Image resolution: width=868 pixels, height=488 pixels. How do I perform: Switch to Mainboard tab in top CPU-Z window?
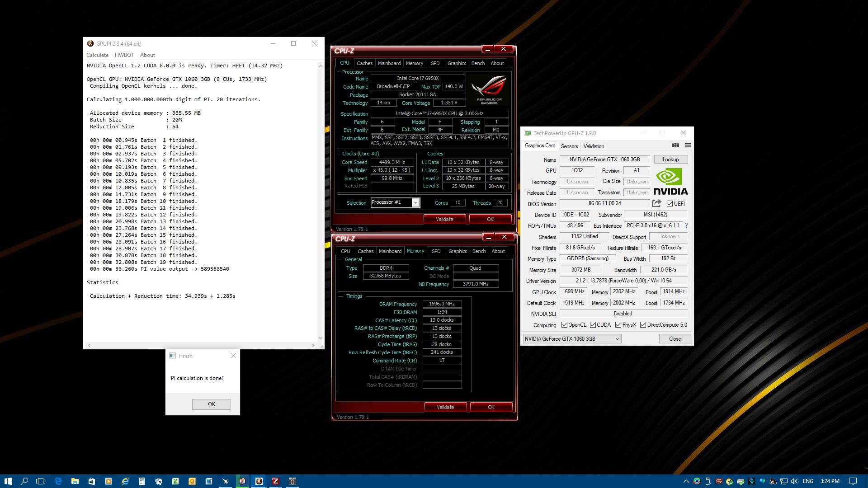click(x=389, y=63)
